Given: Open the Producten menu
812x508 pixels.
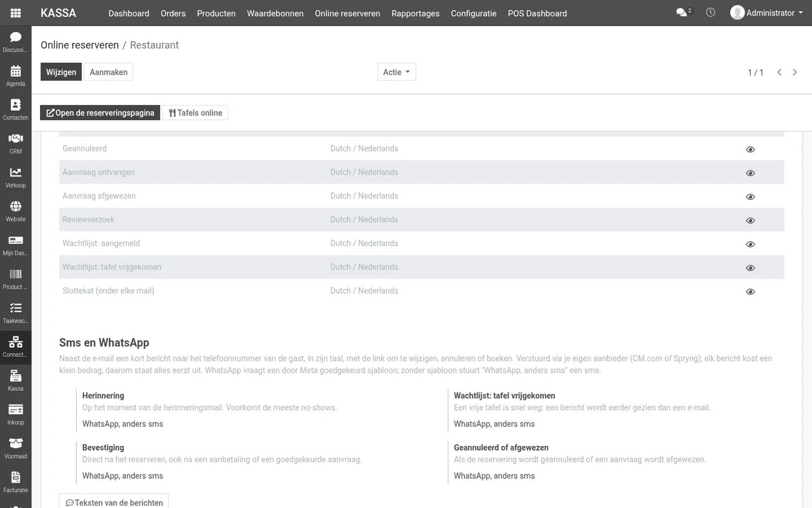Looking at the screenshot, I should [x=216, y=13].
